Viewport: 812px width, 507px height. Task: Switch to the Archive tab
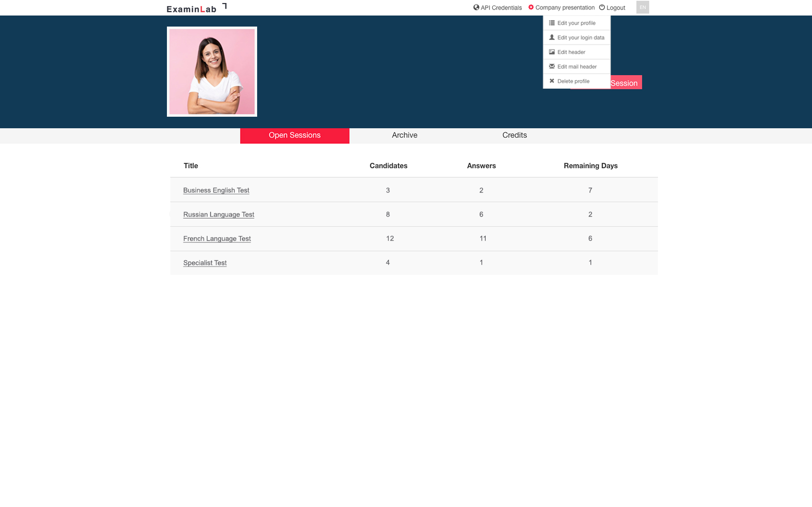(404, 136)
